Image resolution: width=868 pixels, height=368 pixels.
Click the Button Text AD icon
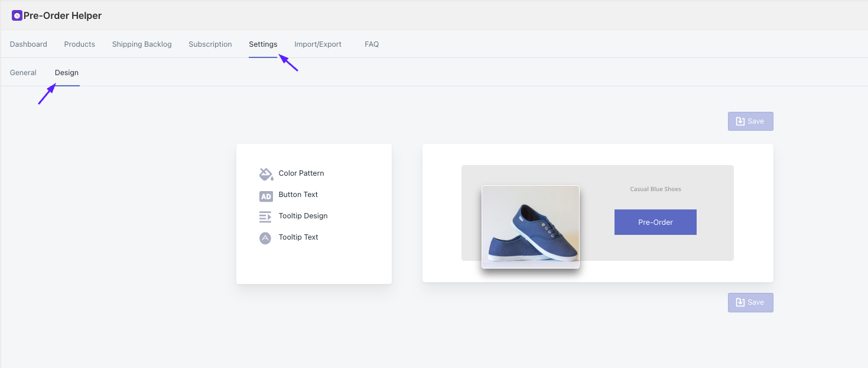pyautogui.click(x=266, y=196)
